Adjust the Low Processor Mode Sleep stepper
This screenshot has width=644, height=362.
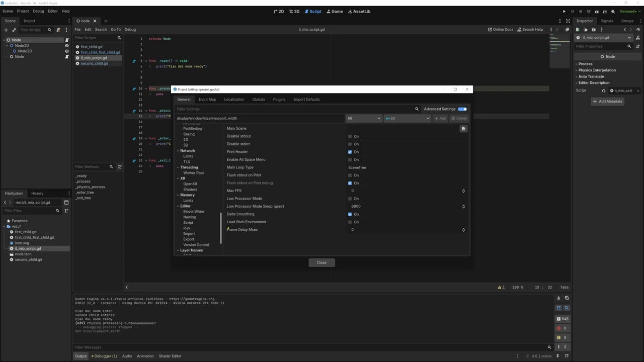[x=463, y=207]
